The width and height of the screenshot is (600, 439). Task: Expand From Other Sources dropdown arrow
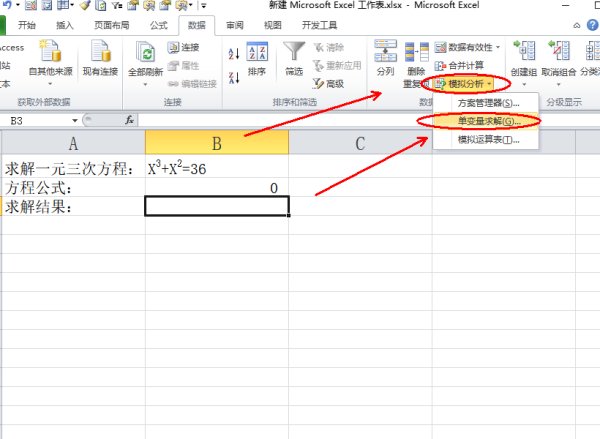(50, 84)
